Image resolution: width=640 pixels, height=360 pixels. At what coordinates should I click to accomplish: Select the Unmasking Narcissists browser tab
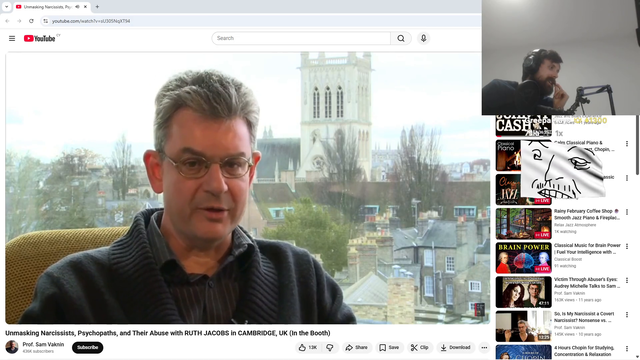[52, 7]
